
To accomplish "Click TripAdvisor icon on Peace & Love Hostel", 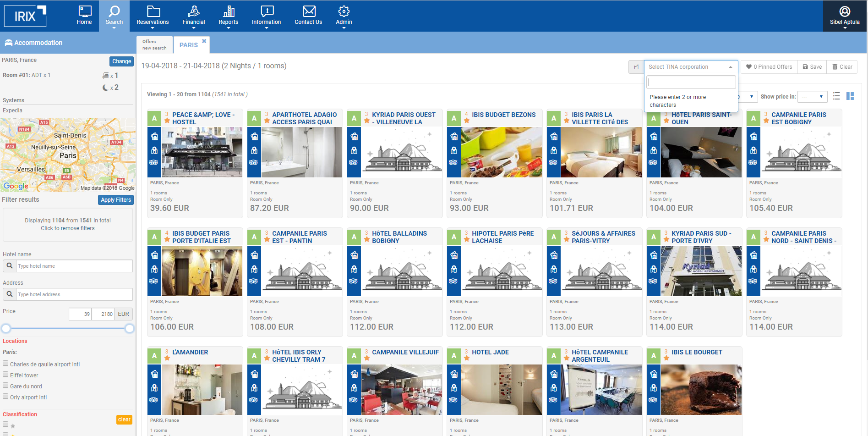I will (154, 162).
